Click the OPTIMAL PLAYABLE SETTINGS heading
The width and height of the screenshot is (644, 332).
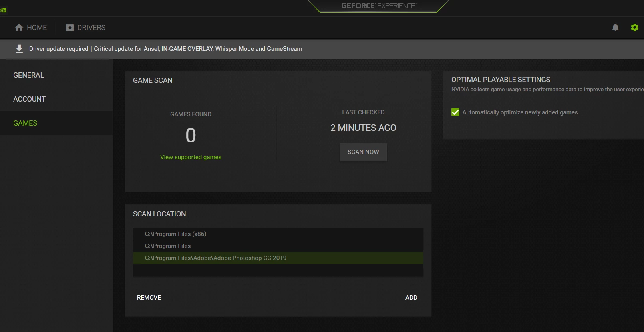tap(501, 80)
